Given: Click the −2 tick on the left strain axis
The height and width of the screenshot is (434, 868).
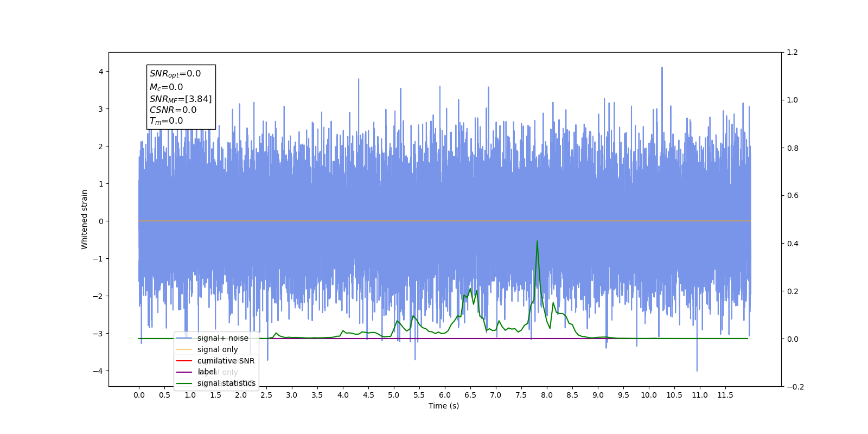Looking at the screenshot, I should click(x=98, y=296).
